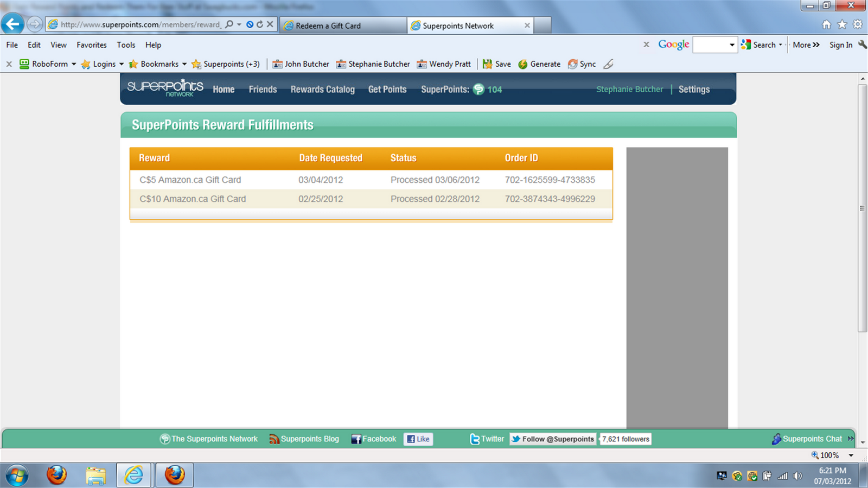Image resolution: width=868 pixels, height=488 pixels.
Task: Open the Google search box dropdown arrow
Action: point(732,45)
